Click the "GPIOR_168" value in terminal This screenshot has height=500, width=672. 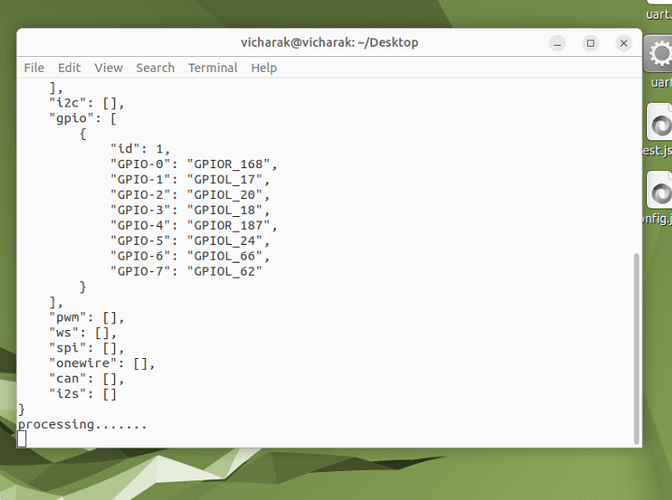click(230, 164)
